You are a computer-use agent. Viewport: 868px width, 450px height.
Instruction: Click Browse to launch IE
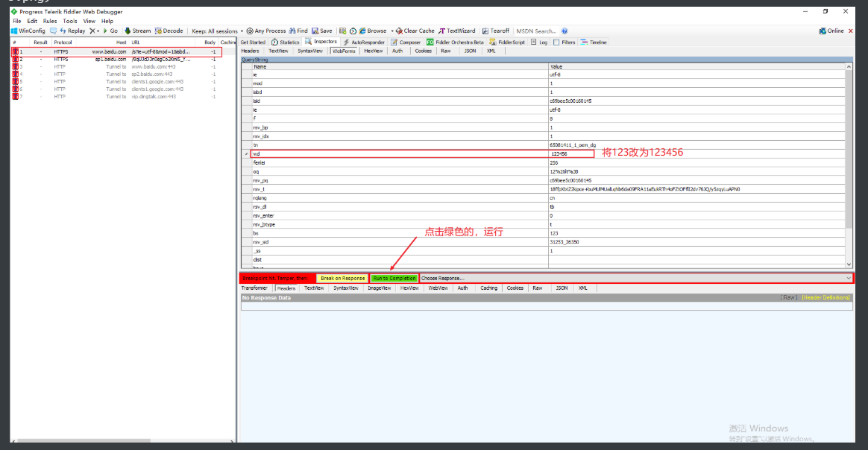pyautogui.click(x=373, y=31)
